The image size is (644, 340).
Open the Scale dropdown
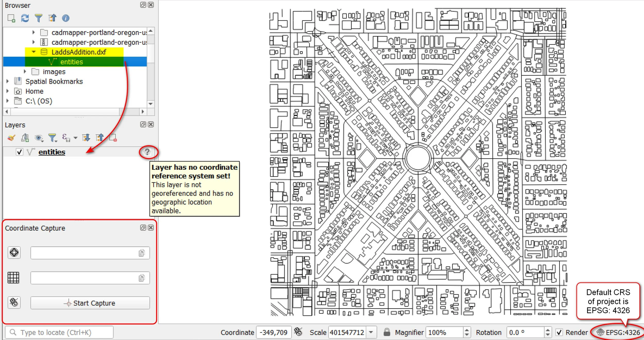click(x=372, y=332)
